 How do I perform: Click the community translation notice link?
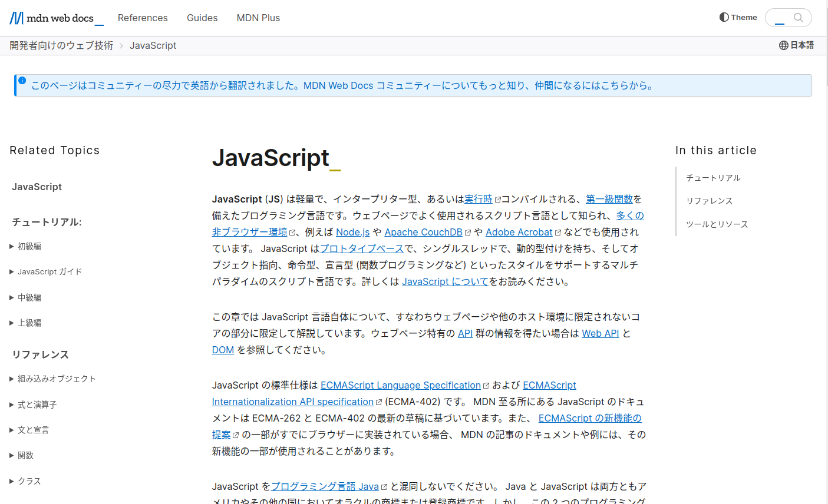(344, 85)
